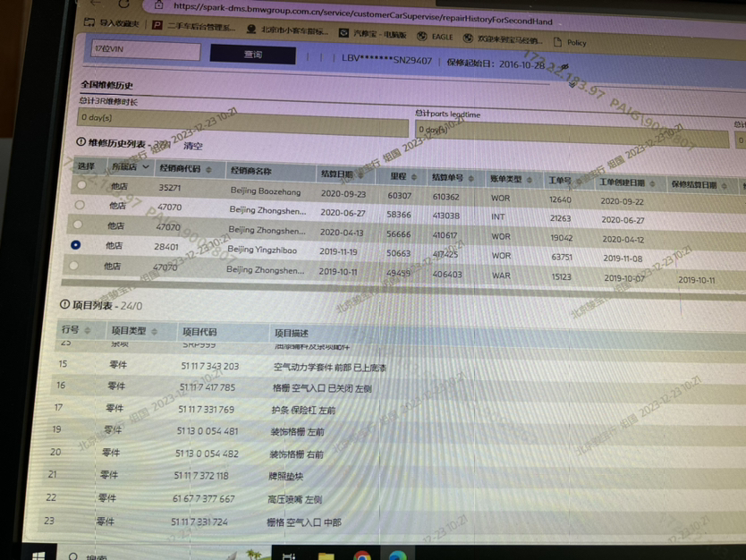Sort by the 里程 column arrows

tap(414, 177)
